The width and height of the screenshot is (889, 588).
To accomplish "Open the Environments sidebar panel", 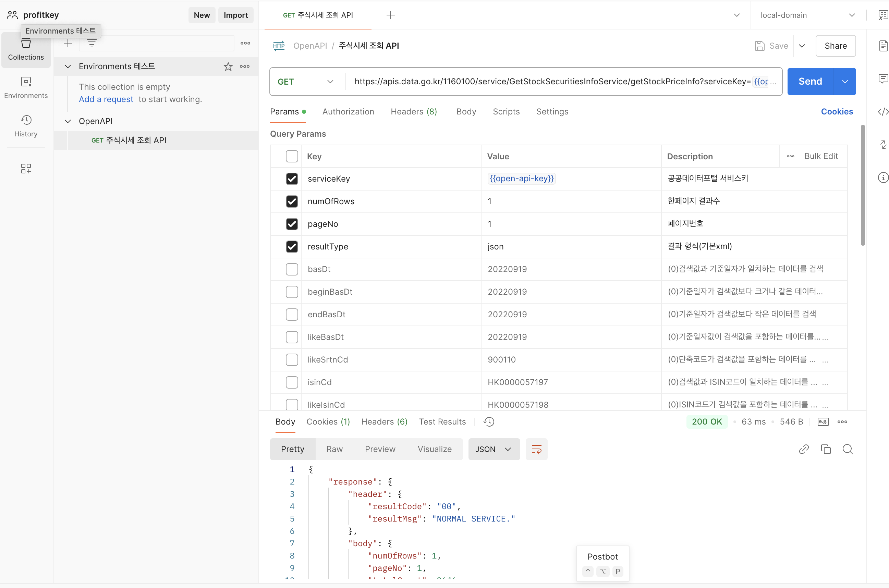I will 26,88.
